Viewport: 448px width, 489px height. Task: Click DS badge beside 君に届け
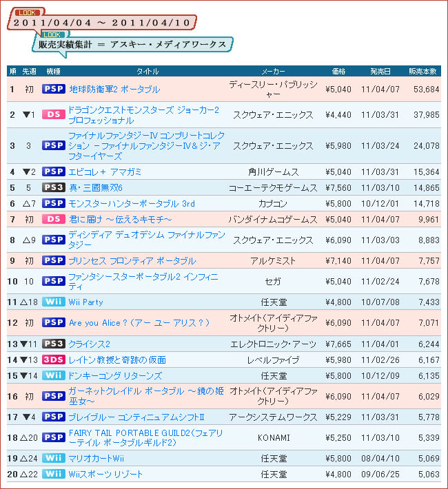click(54, 219)
